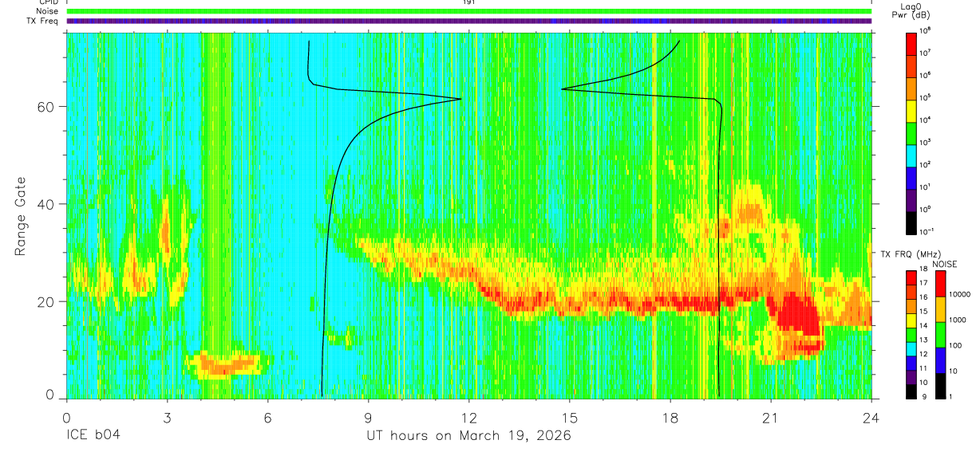Click the y-axis tick label '20'
This screenshot has width=980, height=452.
pyautogui.click(x=45, y=301)
